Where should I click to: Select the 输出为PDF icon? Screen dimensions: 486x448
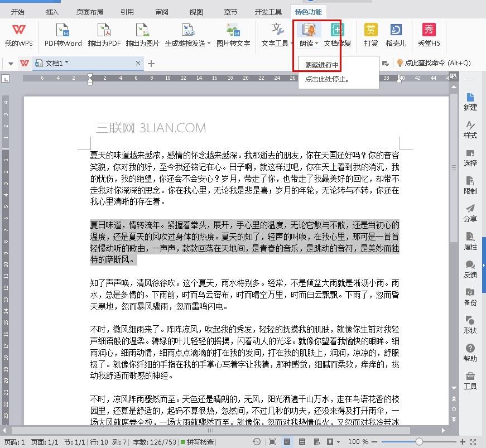(x=104, y=30)
